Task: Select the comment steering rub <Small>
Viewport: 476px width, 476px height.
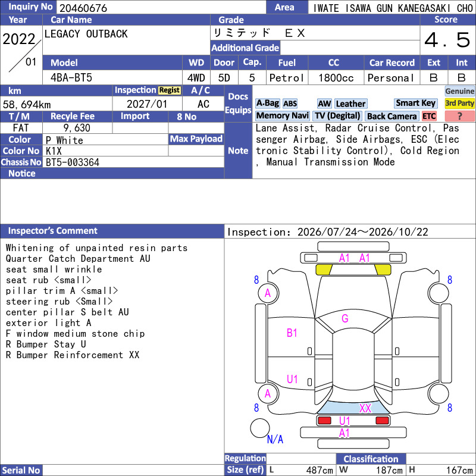Action: point(59,302)
